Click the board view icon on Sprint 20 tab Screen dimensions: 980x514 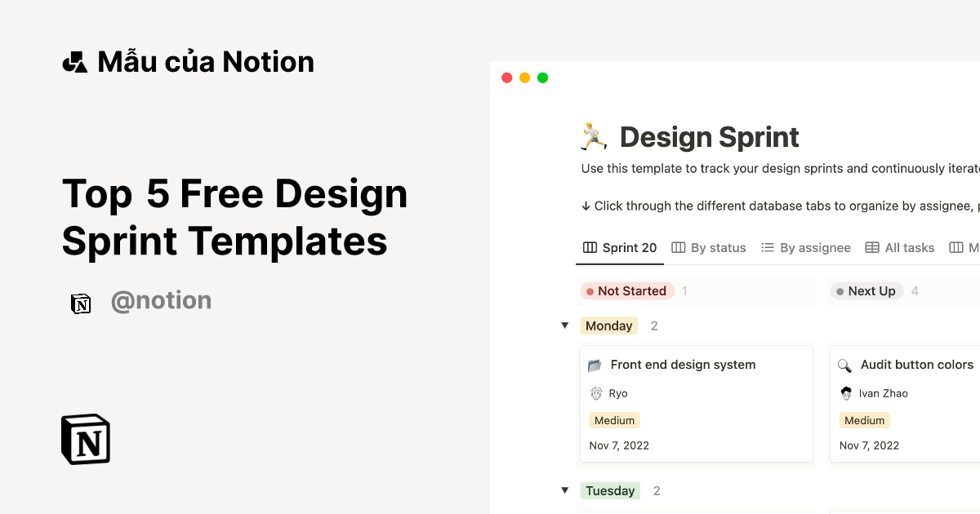click(590, 247)
